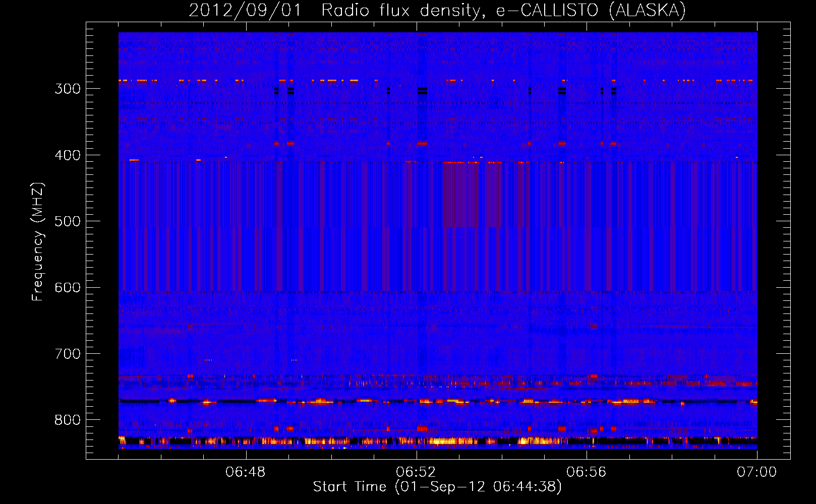Click the bright yellow band below 800 MHz

click(438, 441)
